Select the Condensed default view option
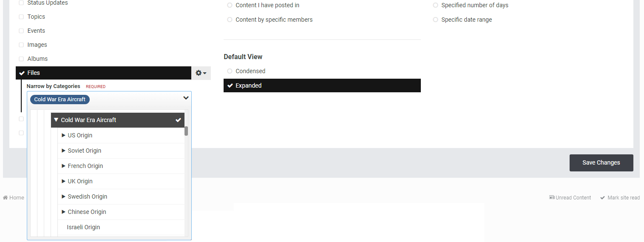This screenshot has width=644, height=242. pyautogui.click(x=230, y=71)
